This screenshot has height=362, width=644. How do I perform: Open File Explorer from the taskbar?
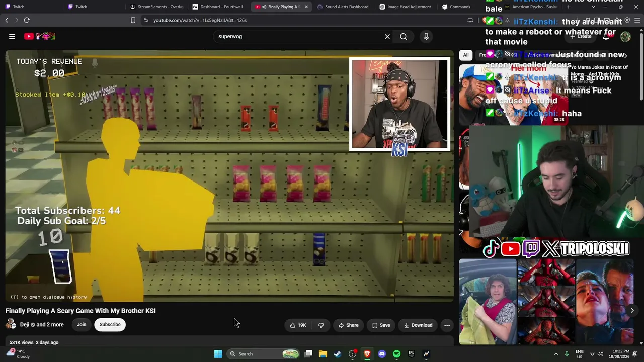[323, 354]
